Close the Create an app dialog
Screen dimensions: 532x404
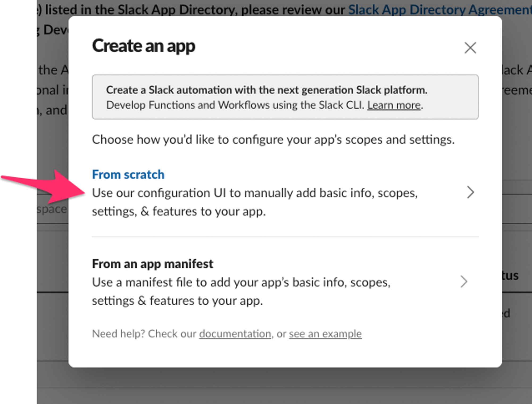(470, 48)
